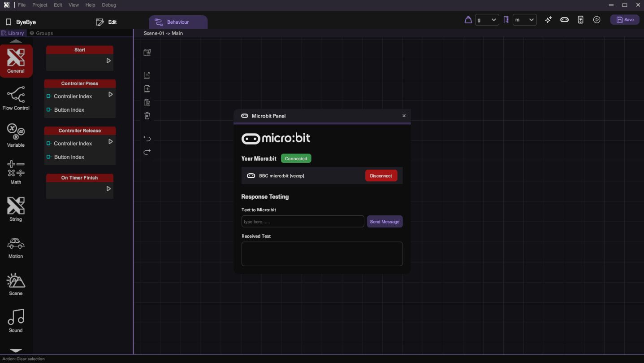Open the length unit dropdown showing m
This screenshot has width=644, height=363.
pyautogui.click(x=524, y=20)
